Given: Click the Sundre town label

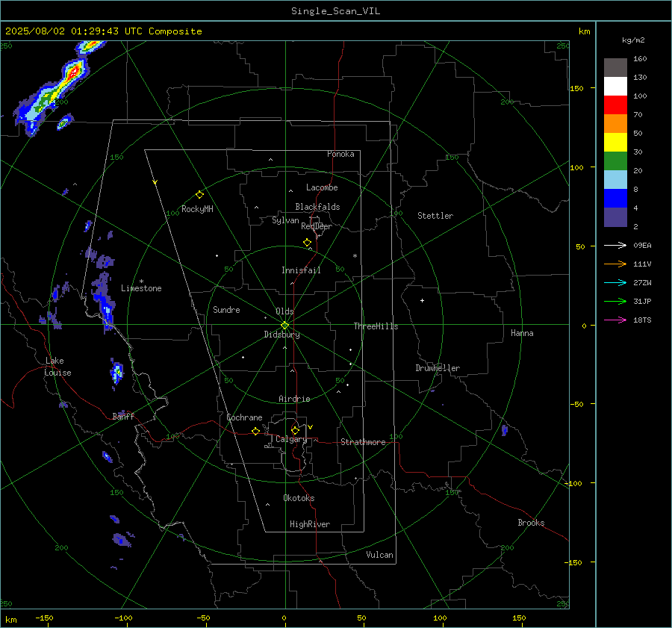Looking at the screenshot, I should (x=226, y=309).
